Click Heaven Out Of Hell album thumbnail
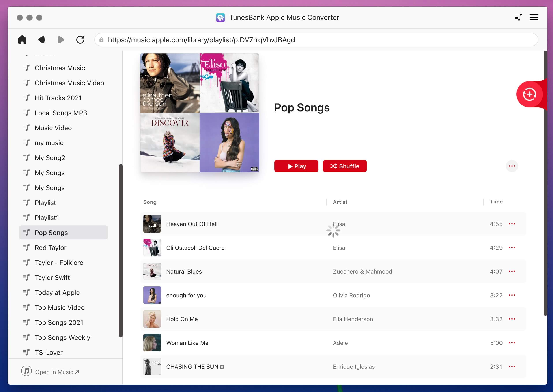Image resolution: width=553 pixels, height=392 pixels. tap(152, 224)
